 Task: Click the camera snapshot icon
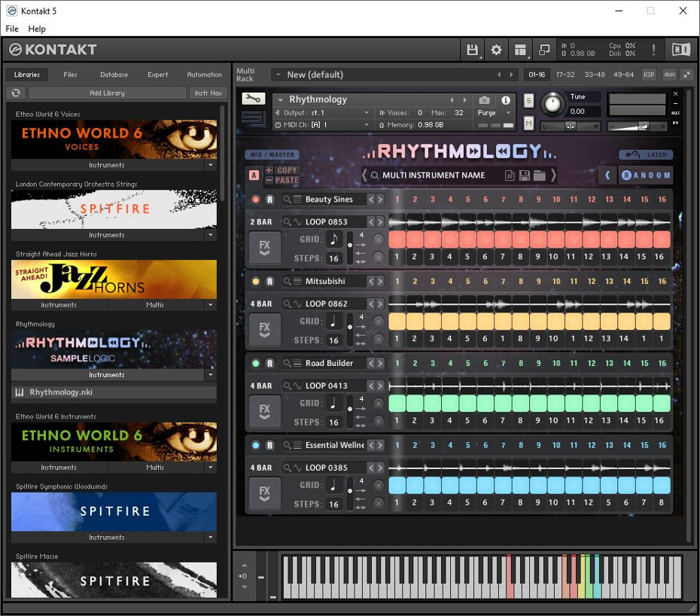(485, 100)
